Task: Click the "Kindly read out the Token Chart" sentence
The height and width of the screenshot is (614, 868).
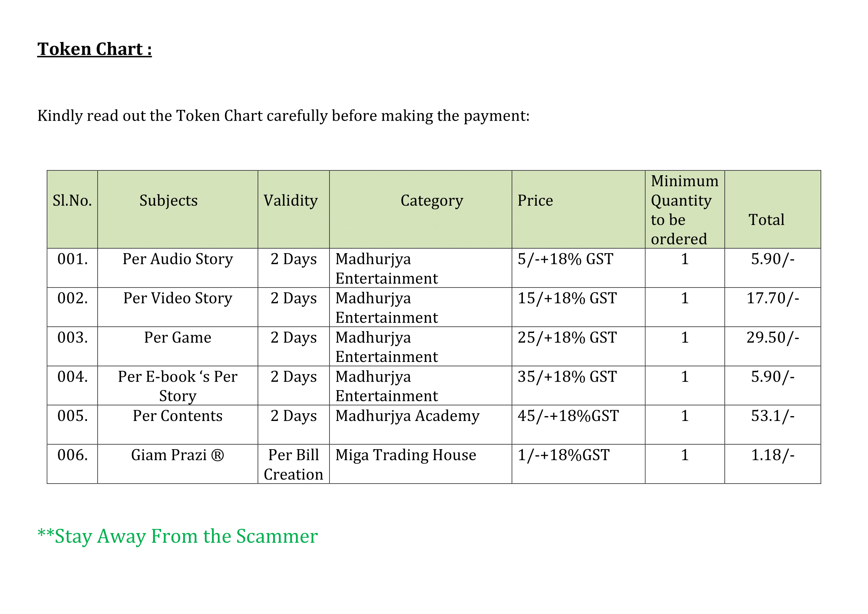Action: tap(283, 116)
